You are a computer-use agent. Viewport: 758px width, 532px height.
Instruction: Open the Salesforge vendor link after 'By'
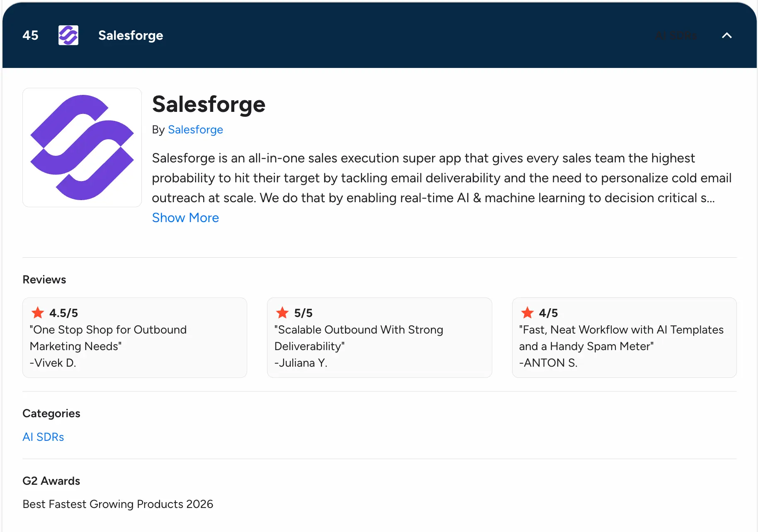click(195, 130)
